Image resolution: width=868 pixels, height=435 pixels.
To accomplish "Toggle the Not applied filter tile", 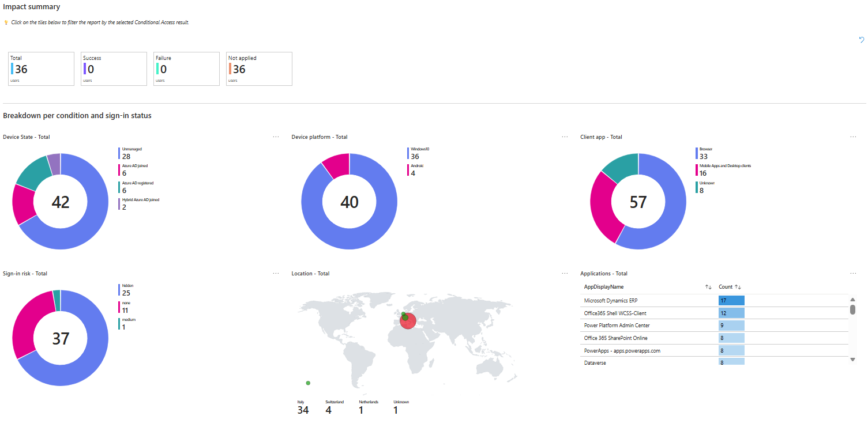I will (259, 69).
